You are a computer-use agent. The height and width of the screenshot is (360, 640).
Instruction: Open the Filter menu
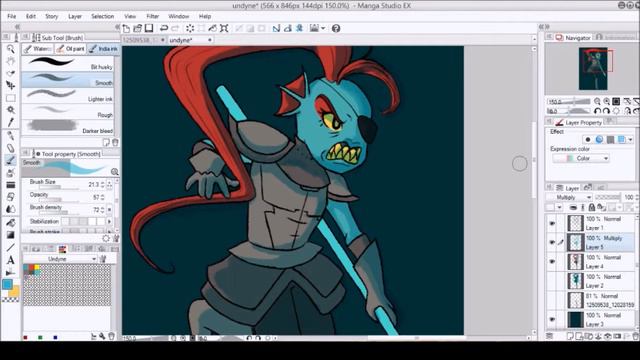coord(153,16)
